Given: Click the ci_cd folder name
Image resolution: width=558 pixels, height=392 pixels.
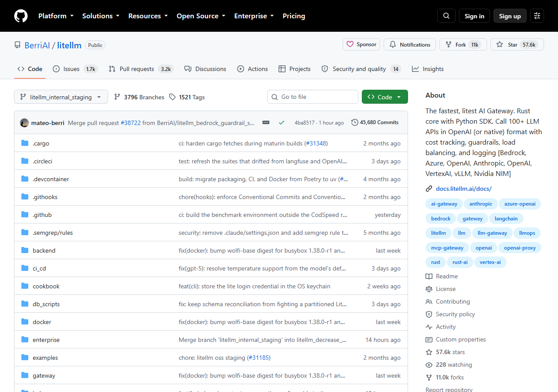Looking at the screenshot, I should [39, 268].
